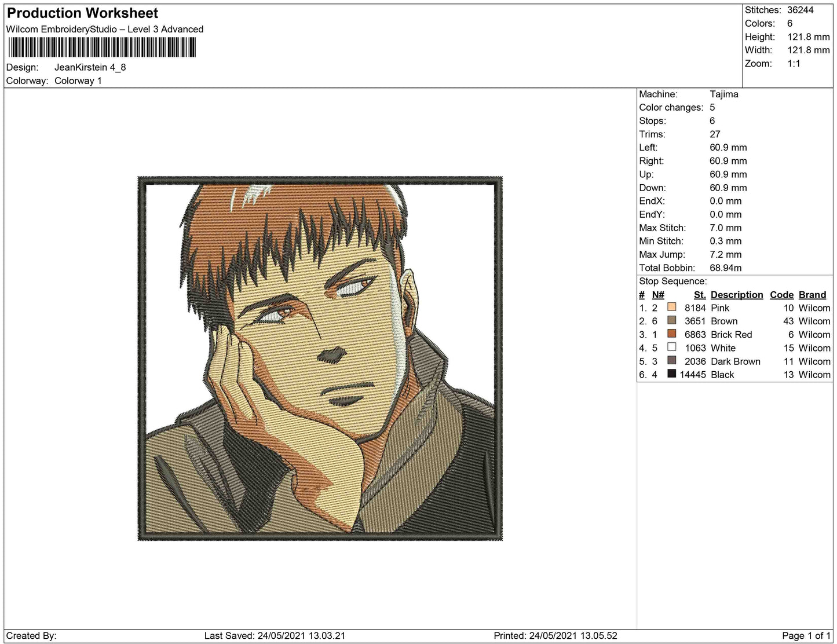Click the stitch count '8184' for Pink

tap(695, 308)
